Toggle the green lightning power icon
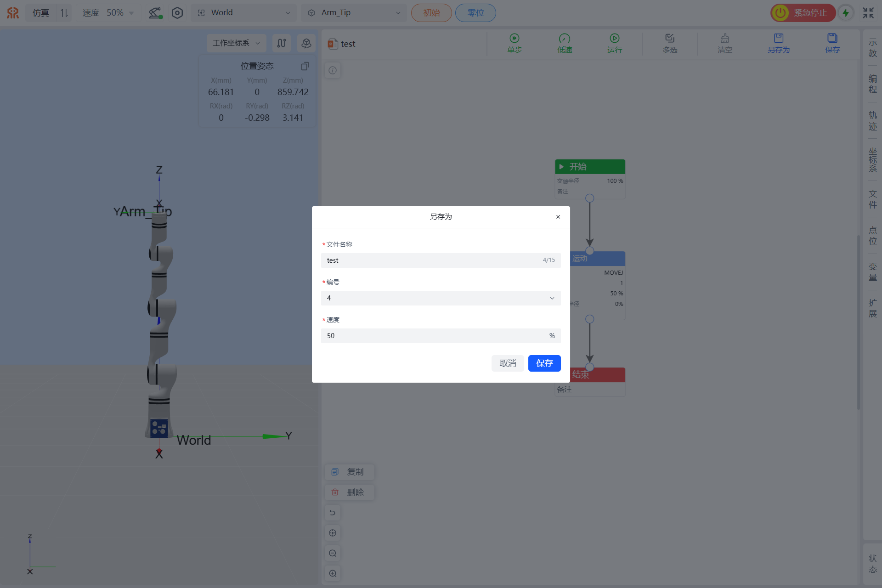This screenshot has width=882, height=588. tap(845, 13)
